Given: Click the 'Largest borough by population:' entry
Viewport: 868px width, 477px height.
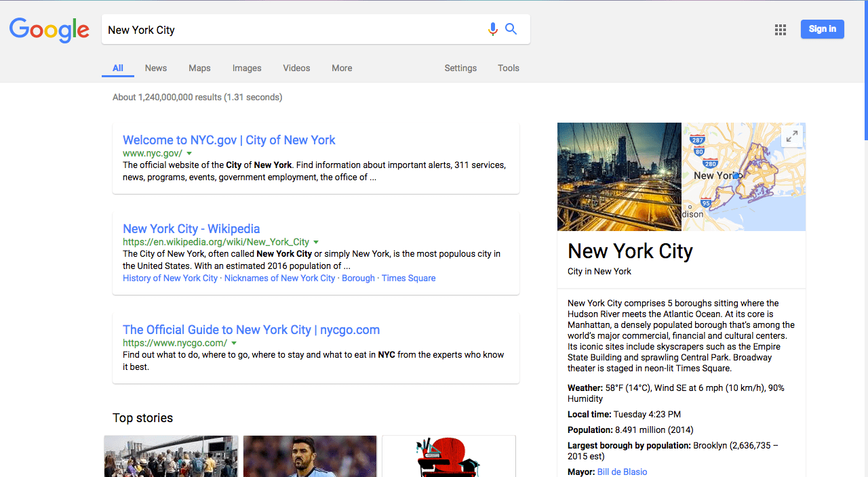Looking at the screenshot, I should [x=673, y=451].
